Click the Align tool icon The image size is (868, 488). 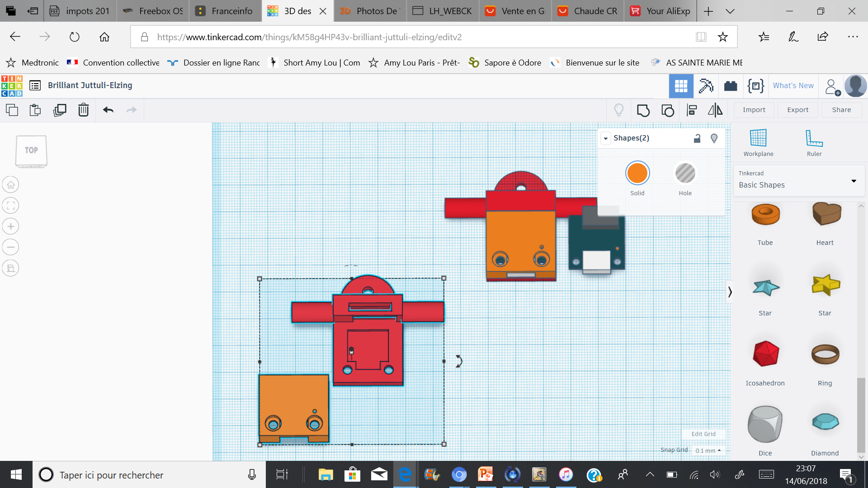click(691, 110)
